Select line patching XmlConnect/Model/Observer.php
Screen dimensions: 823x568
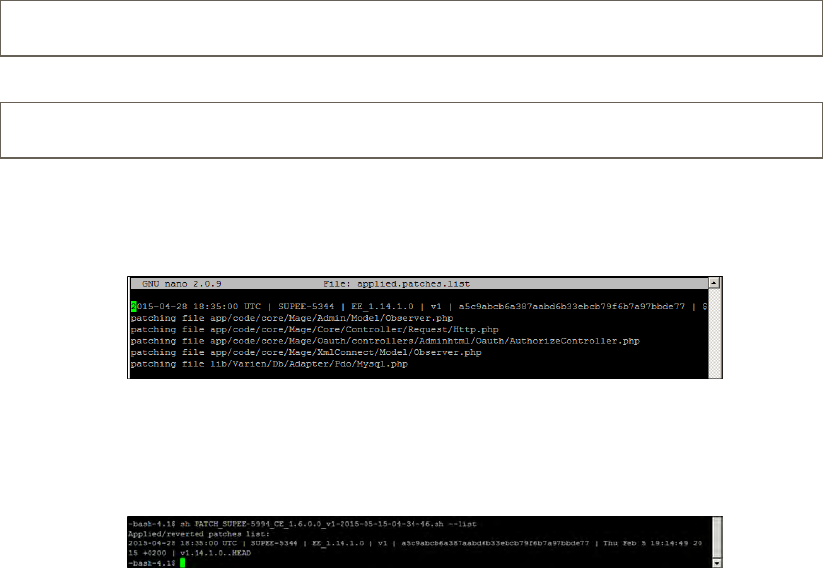pyautogui.click(x=306, y=353)
